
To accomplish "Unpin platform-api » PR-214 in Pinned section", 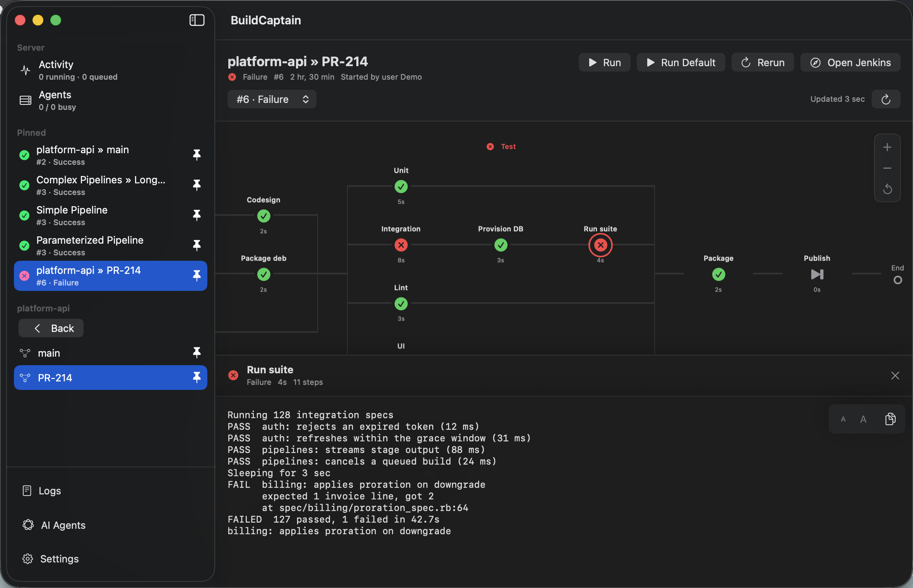I will [x=197, y=275].
